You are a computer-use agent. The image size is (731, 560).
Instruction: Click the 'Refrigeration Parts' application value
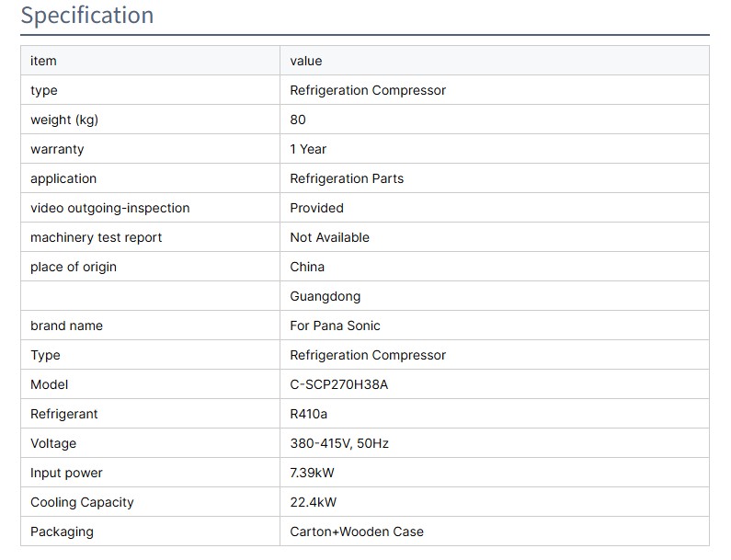[347, 178]
